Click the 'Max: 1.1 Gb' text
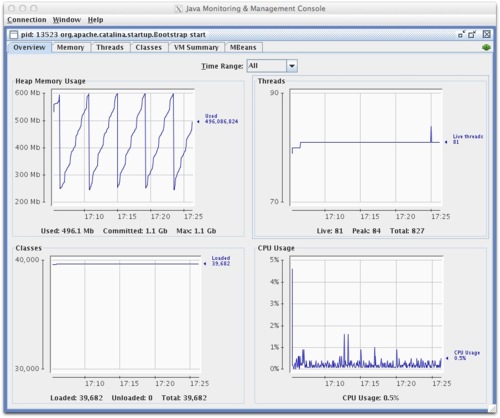The height and width of the screenshot is (418, 500). (x=196, y=231)
